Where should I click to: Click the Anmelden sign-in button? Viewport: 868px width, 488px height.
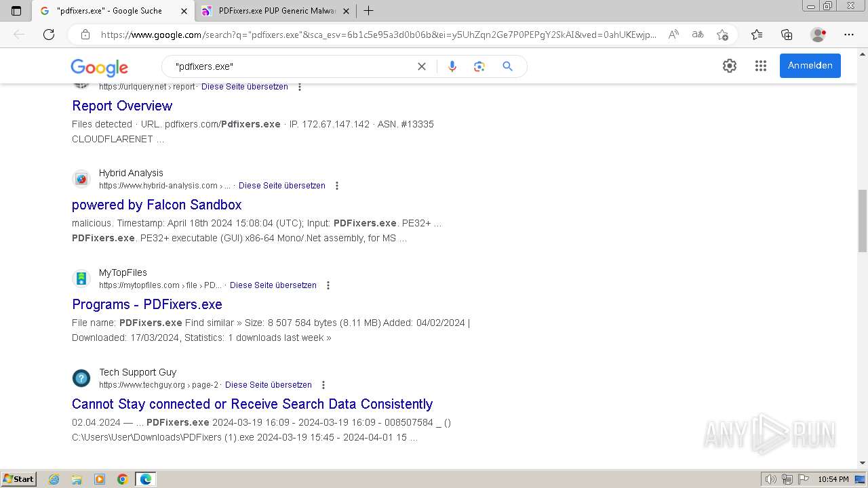pyautogui.click(x=810, y=66)
